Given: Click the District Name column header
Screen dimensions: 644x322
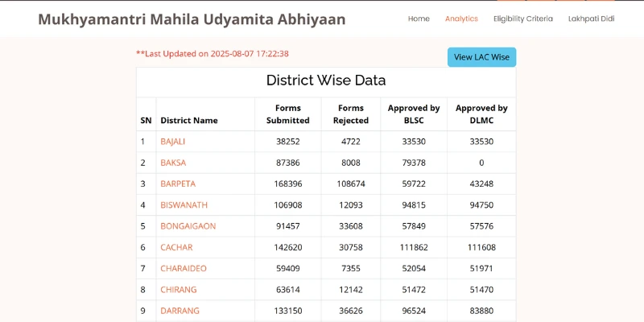Looking at the screenshot, I should (189, 121).
